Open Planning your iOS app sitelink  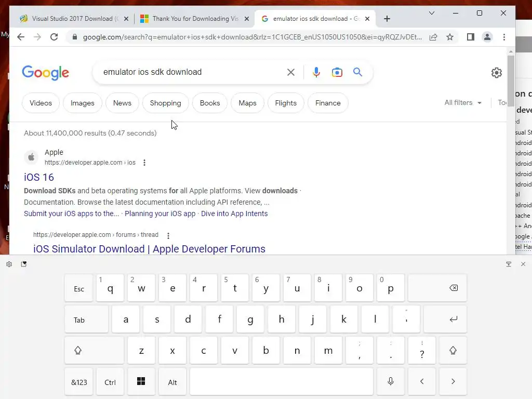coord(160,214)
